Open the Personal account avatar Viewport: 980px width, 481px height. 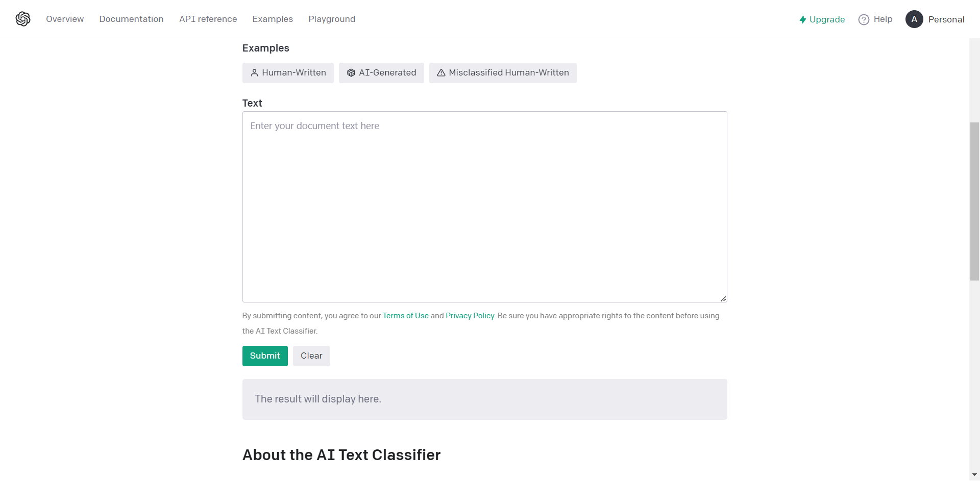914,19
